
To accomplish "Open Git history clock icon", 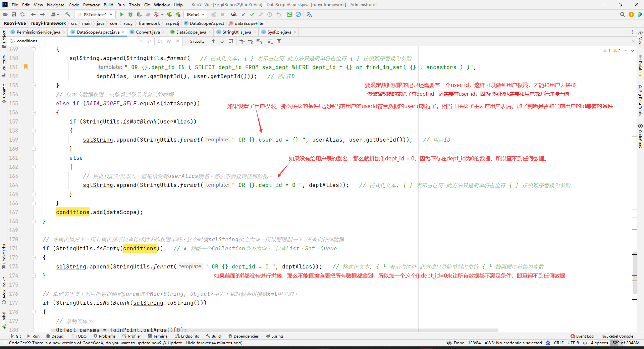I will pos(270,14).
